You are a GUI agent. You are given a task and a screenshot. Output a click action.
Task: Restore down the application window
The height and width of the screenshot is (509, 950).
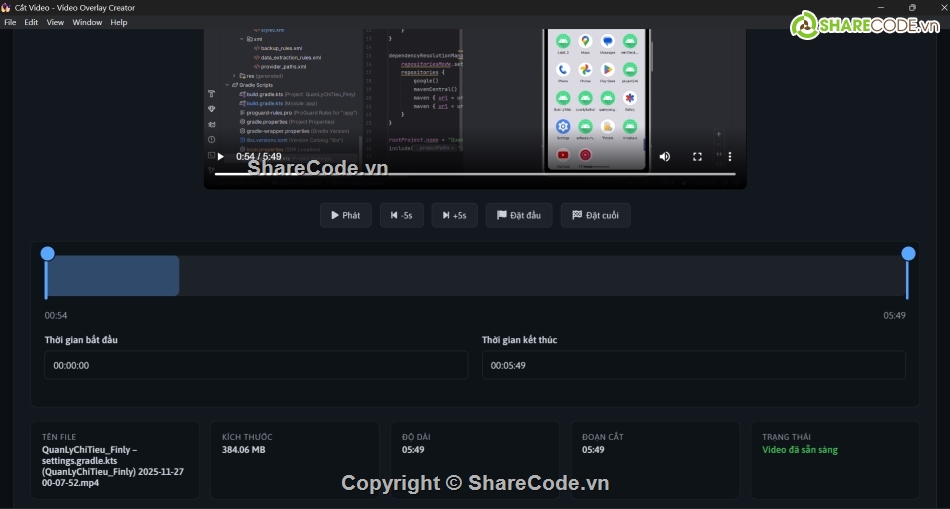[912, 8]
